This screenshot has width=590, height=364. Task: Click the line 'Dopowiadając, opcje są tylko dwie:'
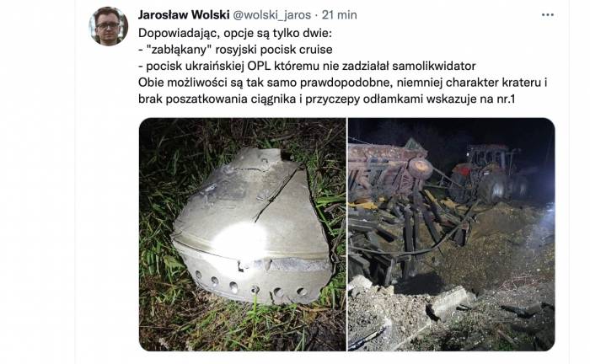[x=235, y=33]
